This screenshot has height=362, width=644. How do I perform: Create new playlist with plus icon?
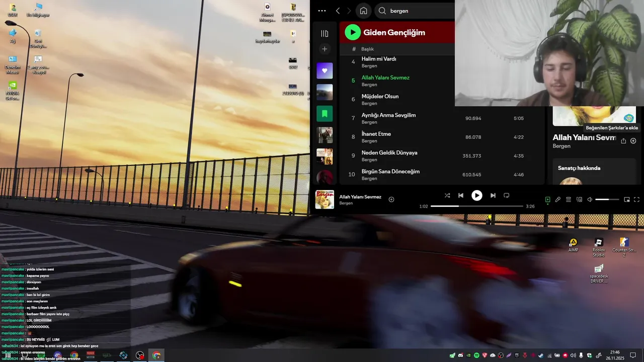(325, 49)
